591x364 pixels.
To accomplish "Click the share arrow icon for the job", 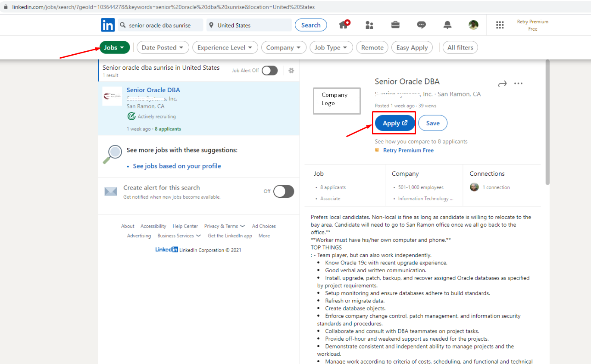I will (x=502, y=84).
